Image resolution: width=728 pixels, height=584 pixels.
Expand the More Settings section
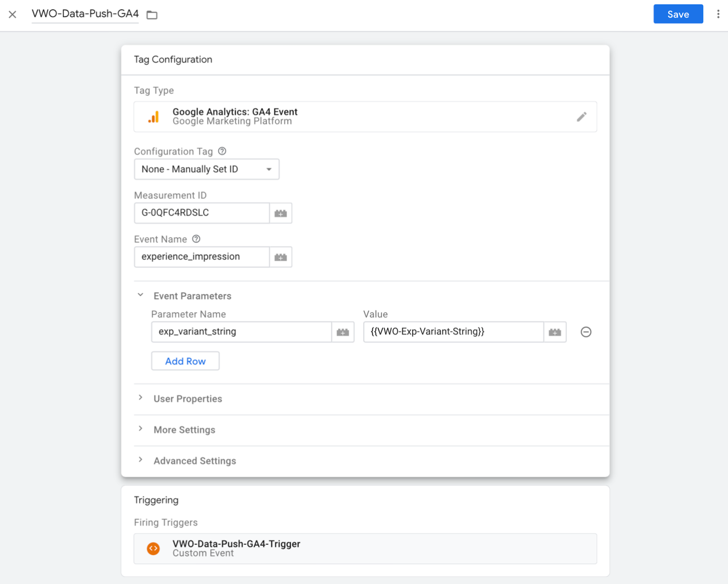[184, 430]
